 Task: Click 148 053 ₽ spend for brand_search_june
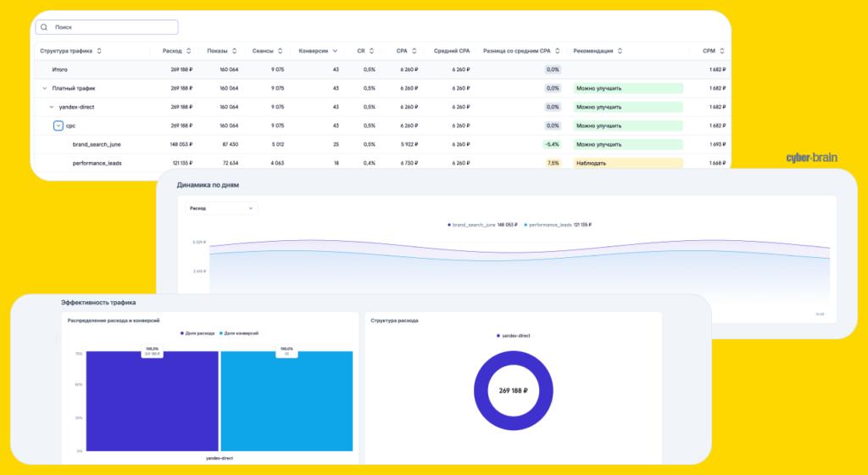pos(181,144)
